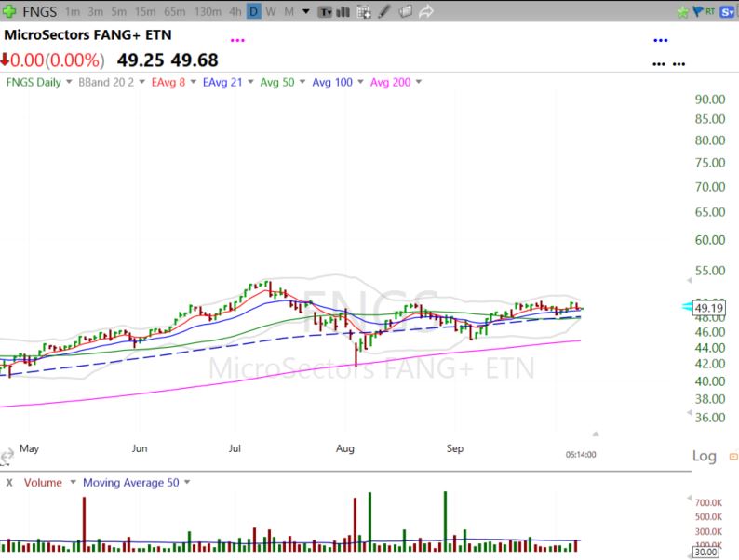Close the volume pane with X
This screenshot has height=560, width=739.
9,482
